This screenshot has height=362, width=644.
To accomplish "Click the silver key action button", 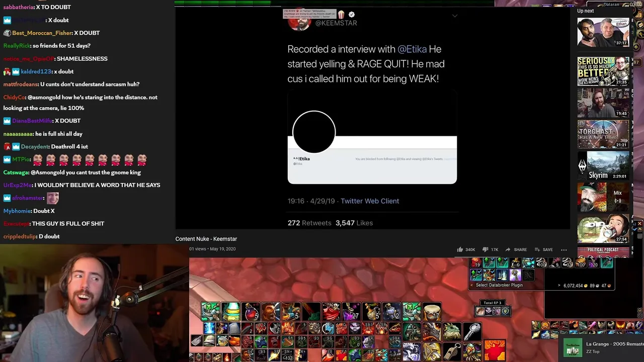I will pyautogui.click(x=472, y=331).
